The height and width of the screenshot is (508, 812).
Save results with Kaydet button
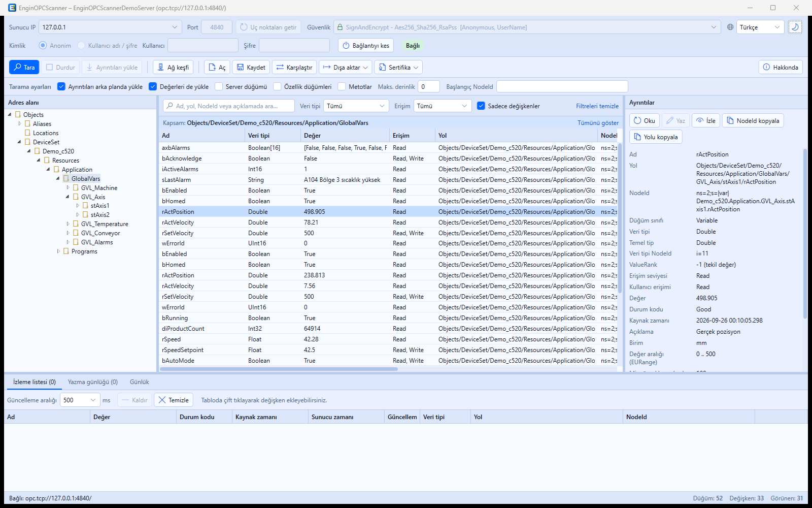(251, 67)
